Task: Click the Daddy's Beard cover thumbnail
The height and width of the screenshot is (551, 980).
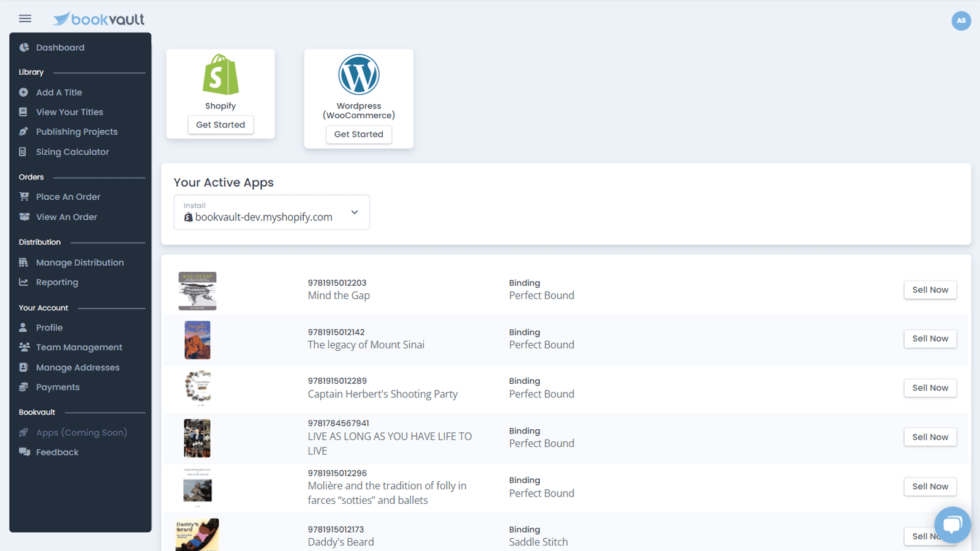Action: pos(197,533)
